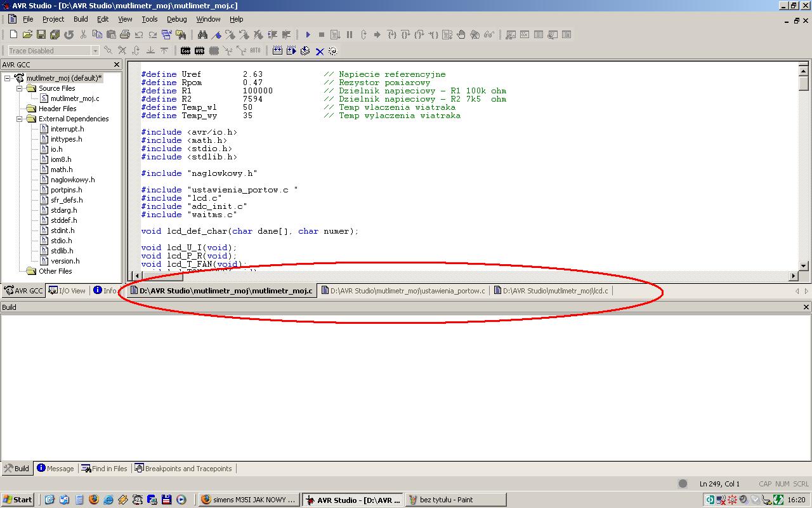Click the Paste clipboard icon
This screenshot has width=812, height=508.
point(111,34)
